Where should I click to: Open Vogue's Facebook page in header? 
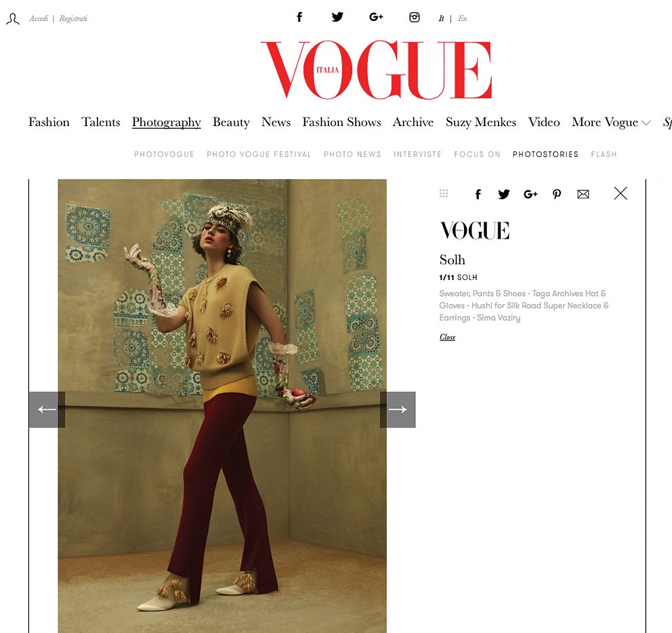pos(299,17)
